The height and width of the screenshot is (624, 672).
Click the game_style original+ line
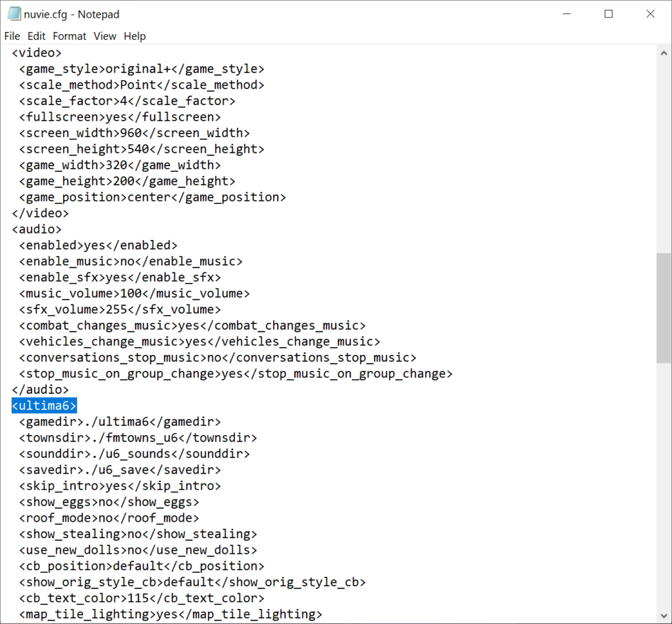pyautogui.click(x=142, y=69)
